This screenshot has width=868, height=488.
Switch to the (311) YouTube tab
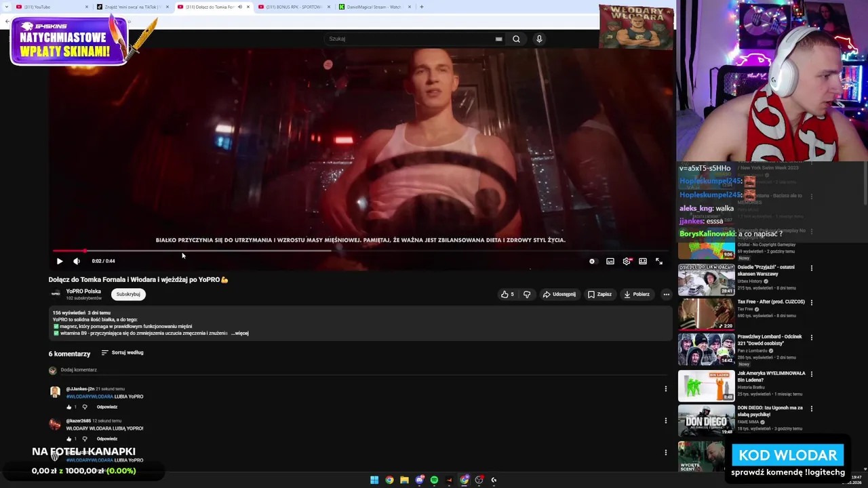click(x=51, y=7)
